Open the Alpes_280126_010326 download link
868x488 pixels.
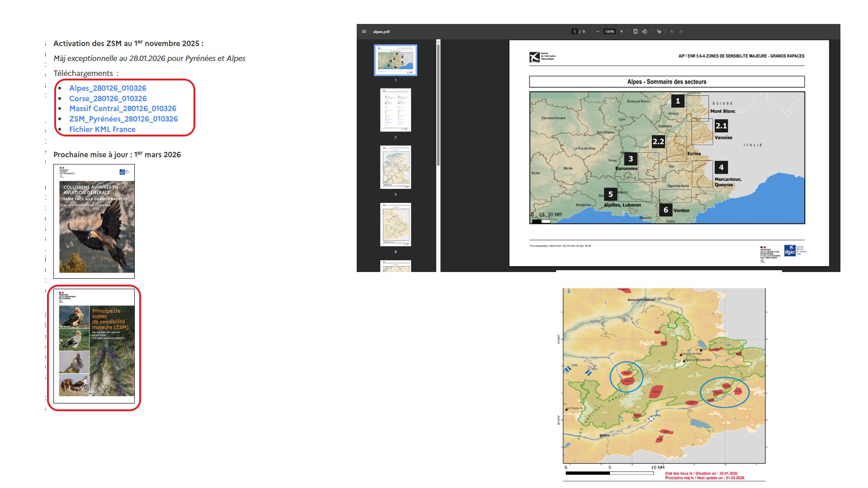tap(108, 88)
